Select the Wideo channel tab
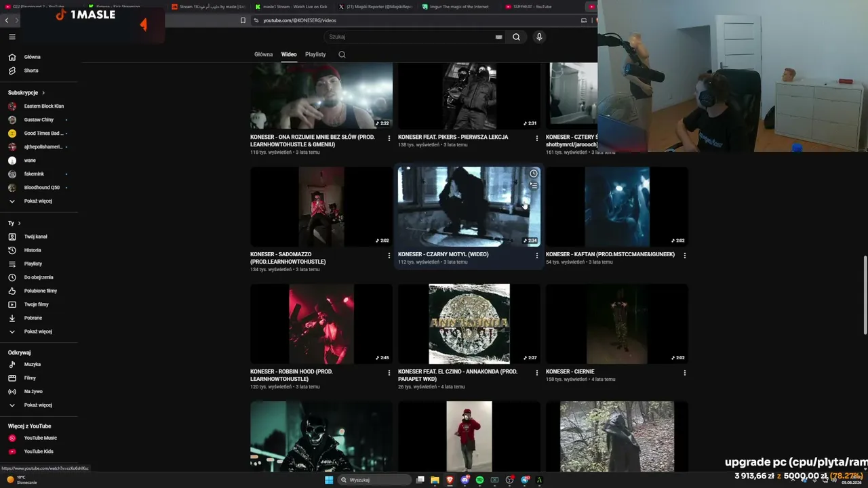 coord(289,54)
